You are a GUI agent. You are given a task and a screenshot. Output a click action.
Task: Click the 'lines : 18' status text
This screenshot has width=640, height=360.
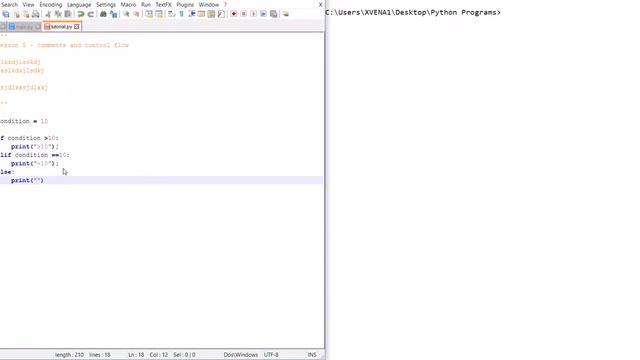click(100, 355)
